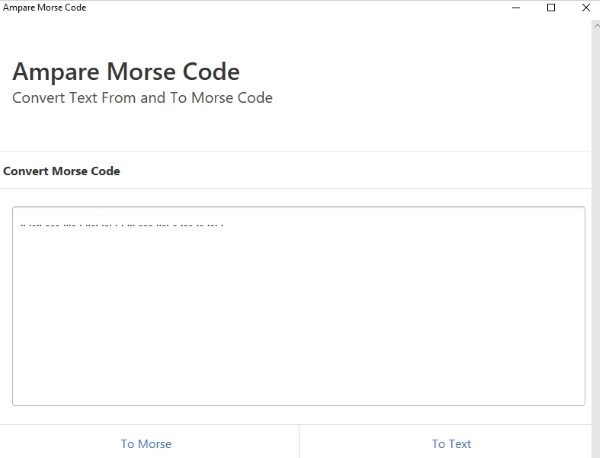This screenshot has width=600, height=458.
Task: Click the large Ampare Morse Code heading
Action: [x=126, y=72]
